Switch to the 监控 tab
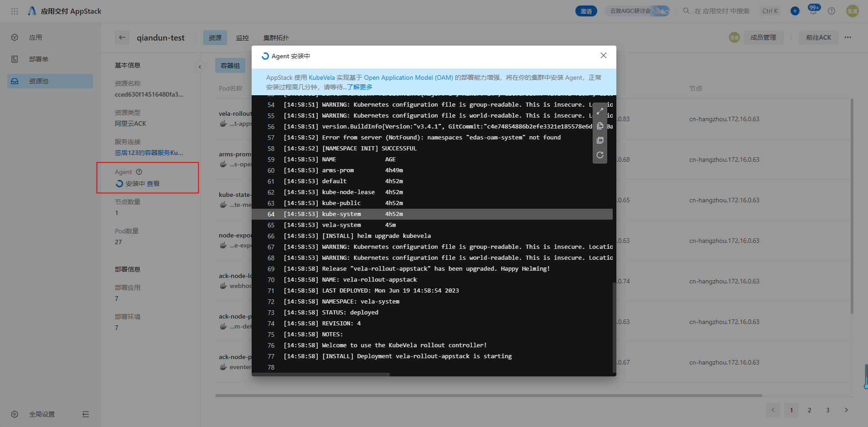The image size is (868, 427). point(243,37)
